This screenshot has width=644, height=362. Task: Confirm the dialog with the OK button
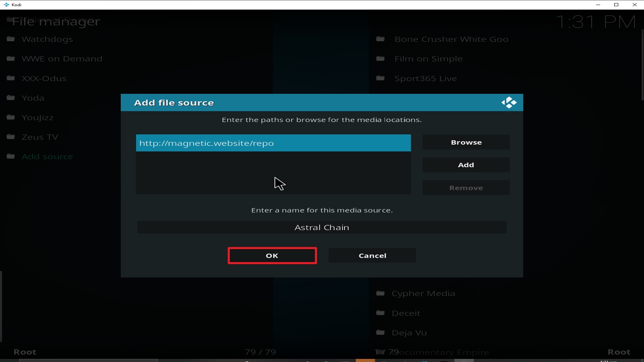pyautogui.click(x=272, y=256)
